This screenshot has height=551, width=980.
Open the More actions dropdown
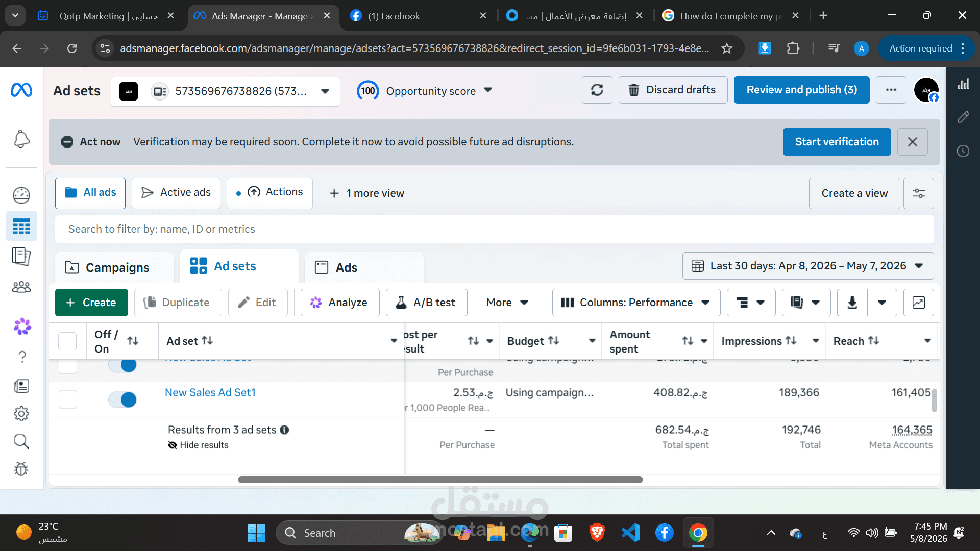click(507, 303)
